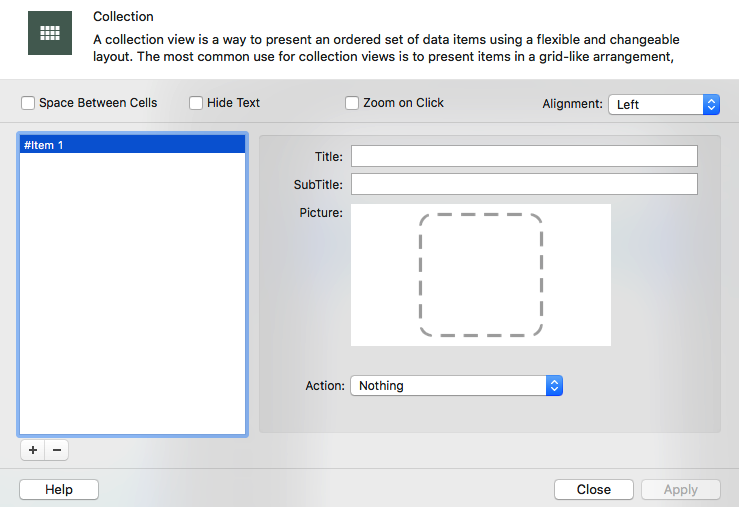Click into the SubTitle input field
Screen dimensions: 739x507
point(523,184)
